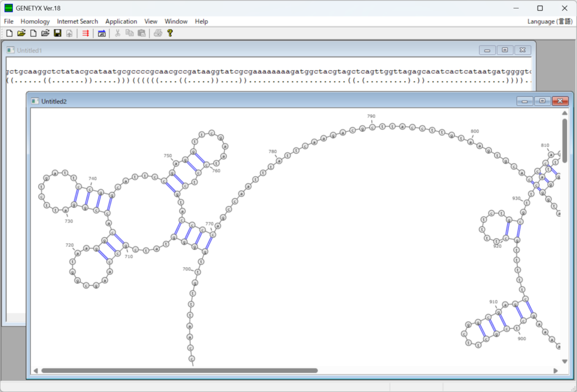Click the red arrows alignment icon
This screenshot has height=392, width=577.
point(86,33)
